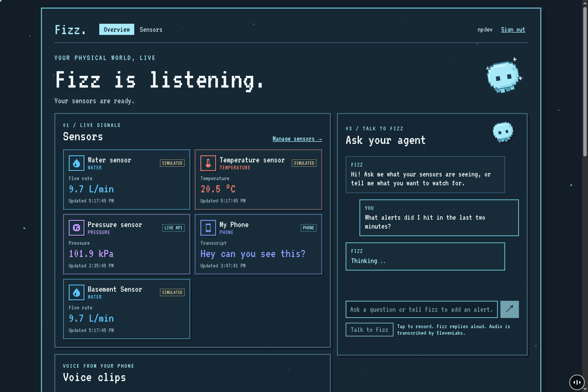Viewport: 588px width, 392px height.
Task: Click the 101.9 kPa pressure reading
Action: tap(91, 254)
